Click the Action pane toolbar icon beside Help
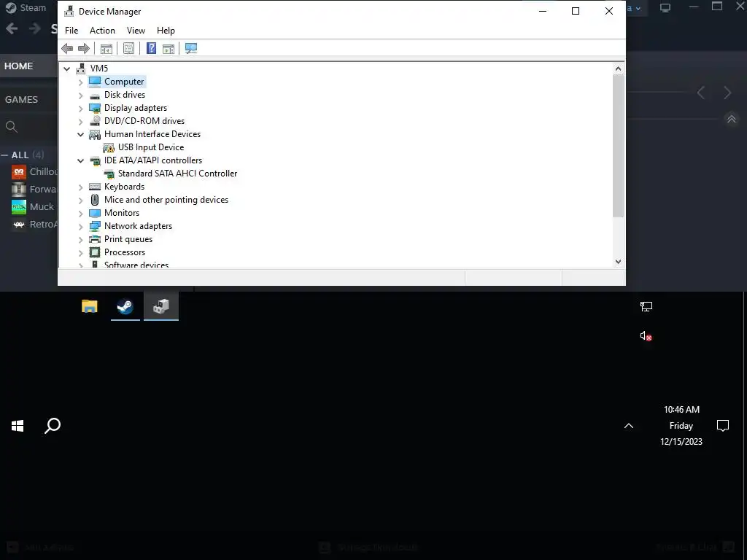Screen dimensions: 747x560 click(x=169, y=48)
